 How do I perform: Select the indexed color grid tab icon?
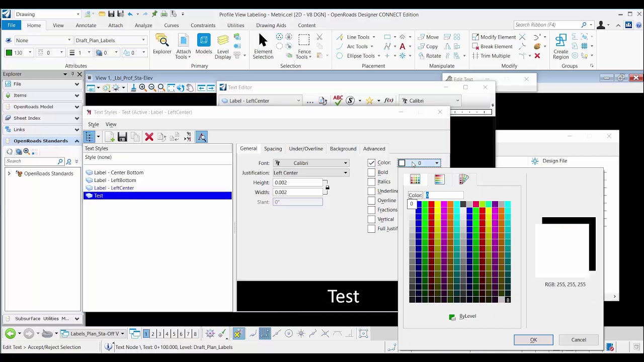[x=415, y=179]
